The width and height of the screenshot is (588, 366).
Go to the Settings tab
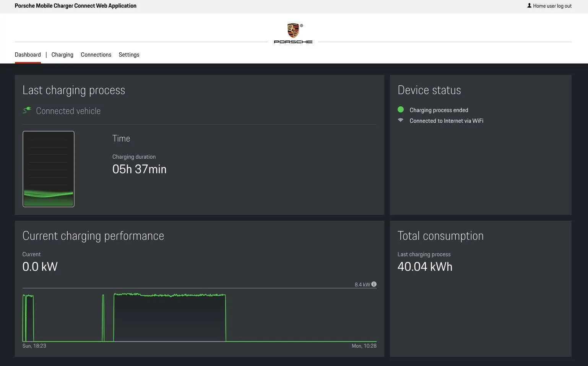click(x=129, y=55)
